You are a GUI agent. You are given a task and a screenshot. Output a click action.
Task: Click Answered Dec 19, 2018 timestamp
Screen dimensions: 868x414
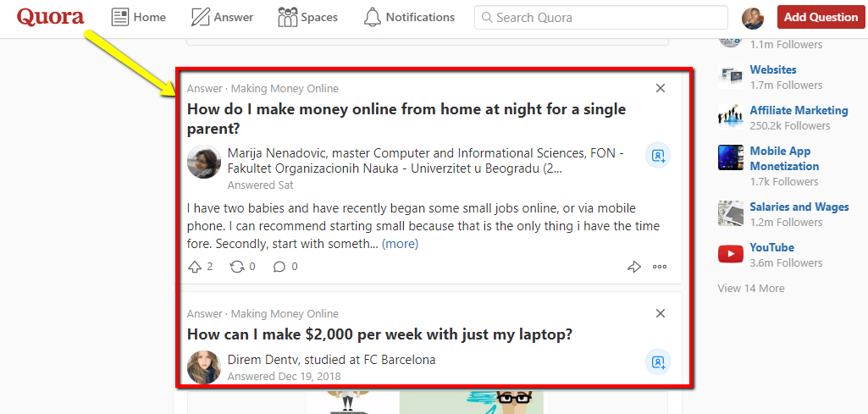(x=284, y=377)
